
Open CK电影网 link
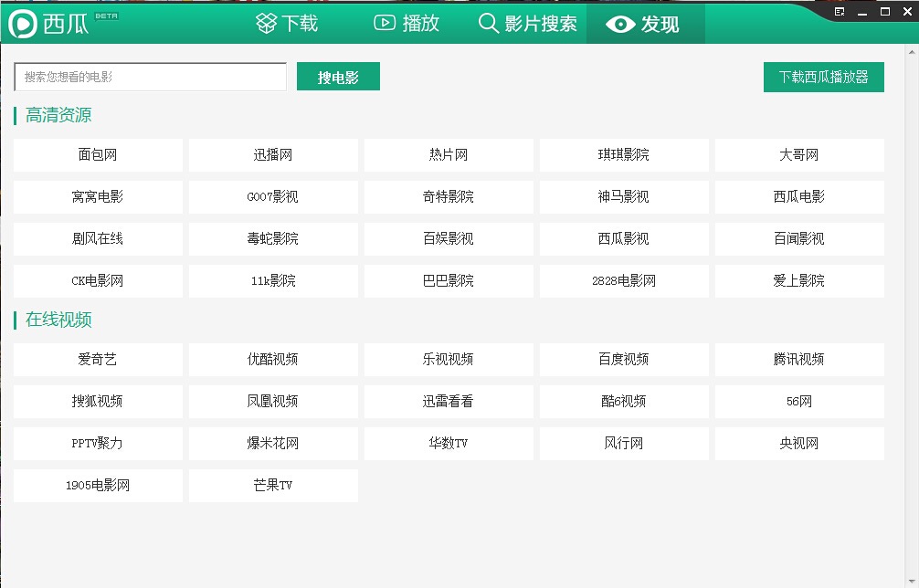(x=98, y=281)
